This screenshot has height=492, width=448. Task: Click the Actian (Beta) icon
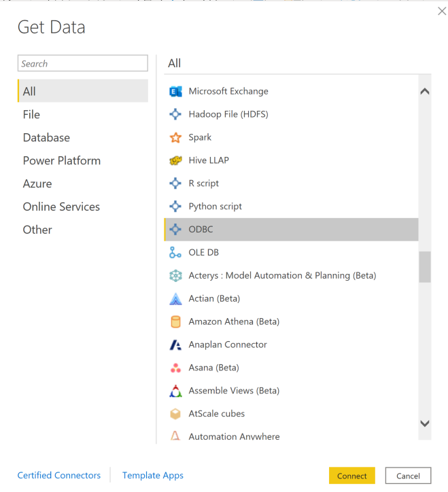coord(175,299)
